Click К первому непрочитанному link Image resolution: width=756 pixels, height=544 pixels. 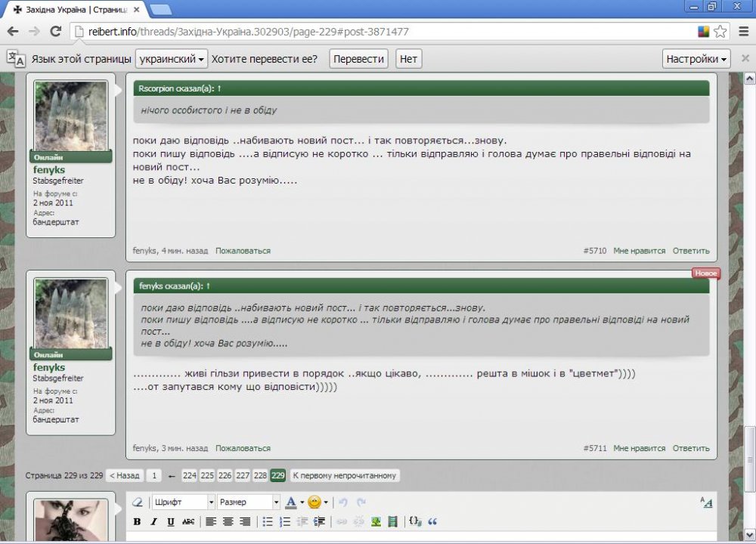click(344, 475)
